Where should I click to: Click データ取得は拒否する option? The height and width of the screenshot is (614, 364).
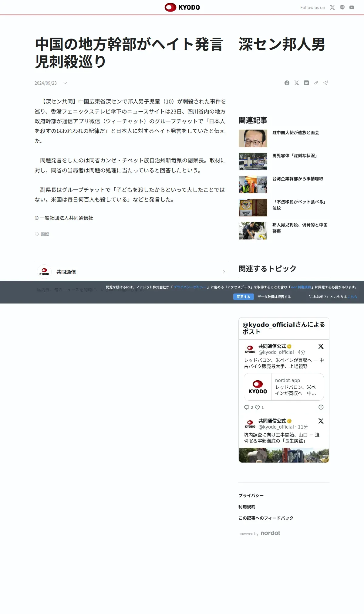[x=274, y=297]
